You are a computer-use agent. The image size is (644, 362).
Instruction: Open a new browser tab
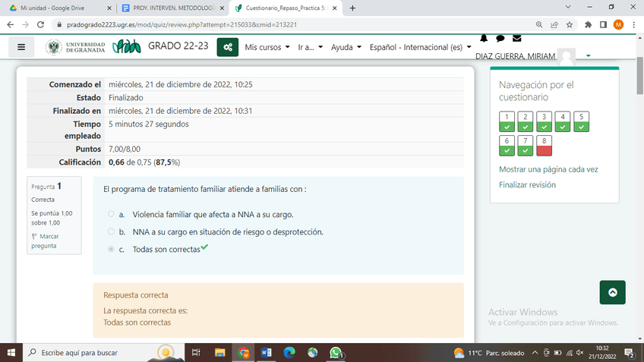(352, 8)
